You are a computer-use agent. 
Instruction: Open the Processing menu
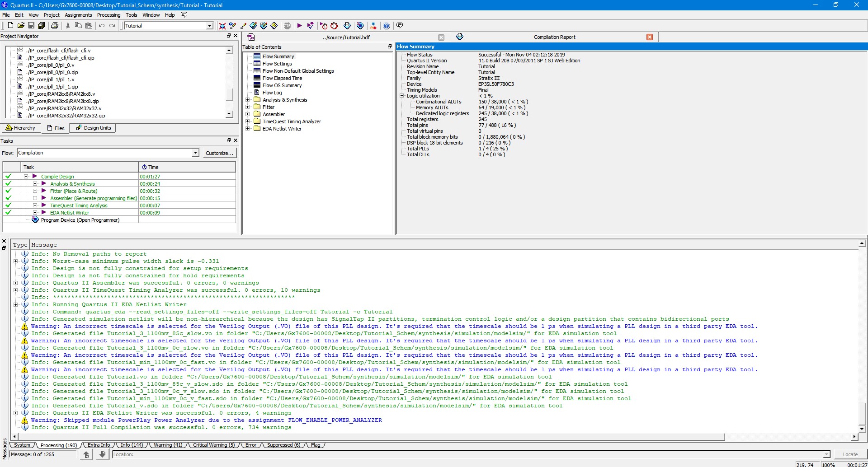(108, 15)
